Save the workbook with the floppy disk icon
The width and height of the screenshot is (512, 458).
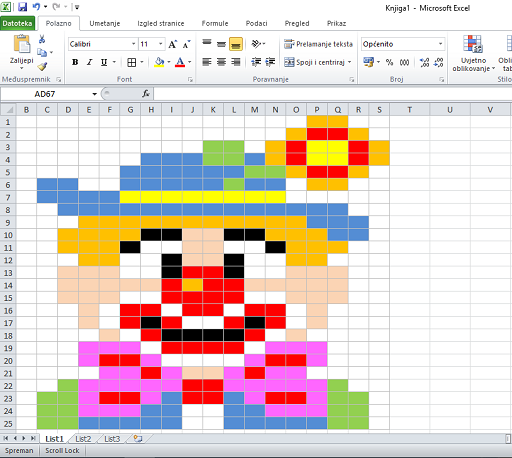pyautogui.click(x=22, y=7)
